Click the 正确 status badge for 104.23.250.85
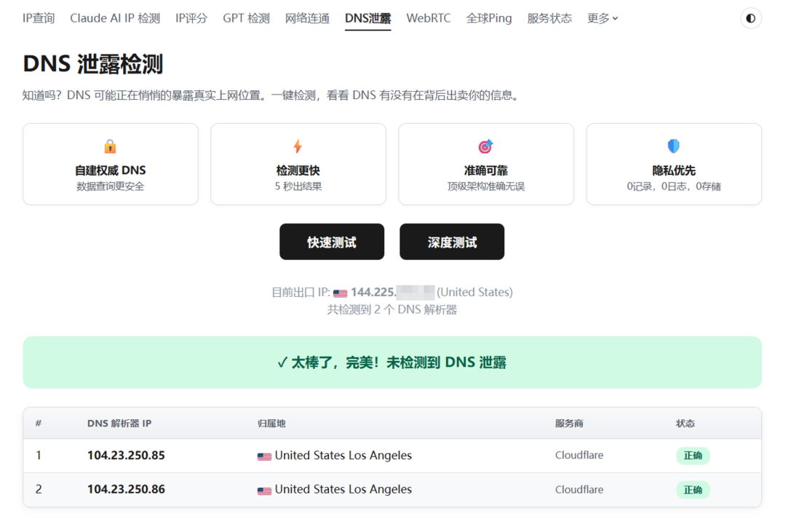Screen dimensions: 786x532 693,456
